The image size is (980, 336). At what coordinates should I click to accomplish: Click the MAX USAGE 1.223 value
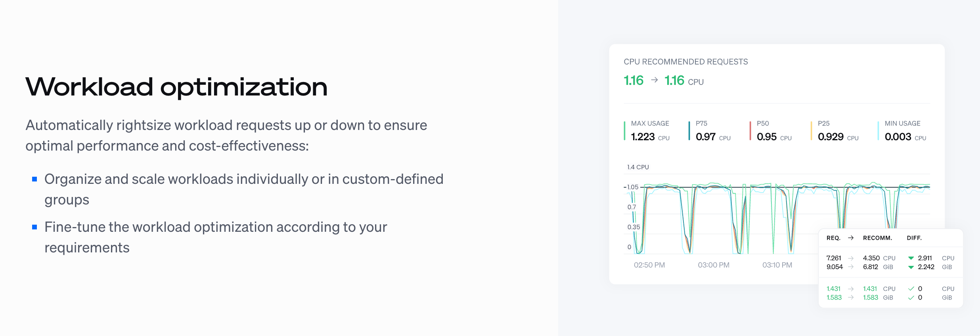click(643, 137)
